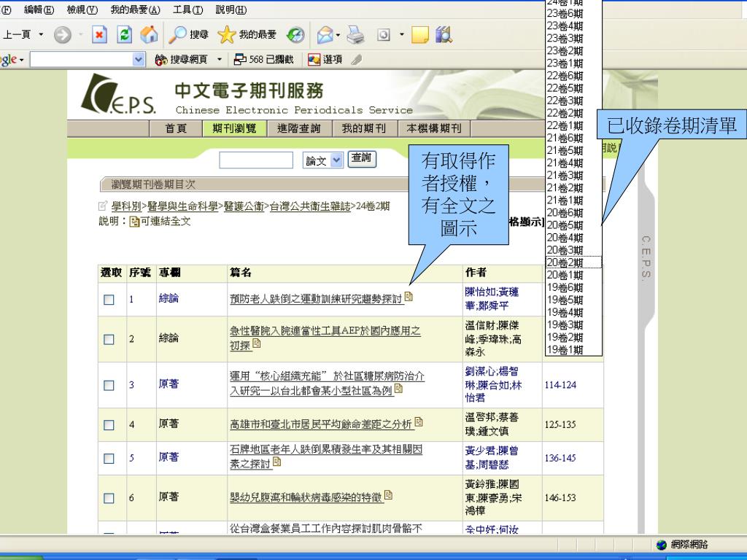Click the browser Forward arrow icon

(63, 35)
